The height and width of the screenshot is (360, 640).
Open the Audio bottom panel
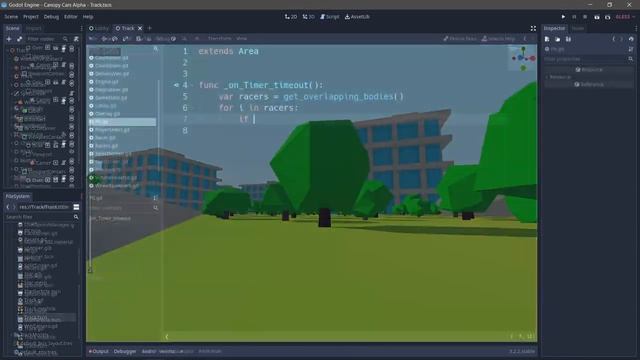pyautogui.click(x=149, y=351)
